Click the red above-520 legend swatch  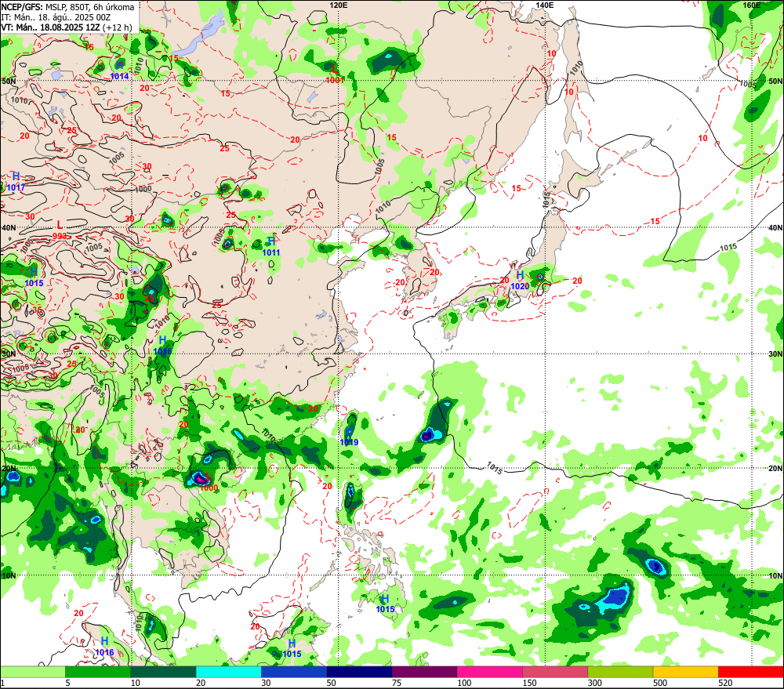pyautogui.click(x=751, y=672)
